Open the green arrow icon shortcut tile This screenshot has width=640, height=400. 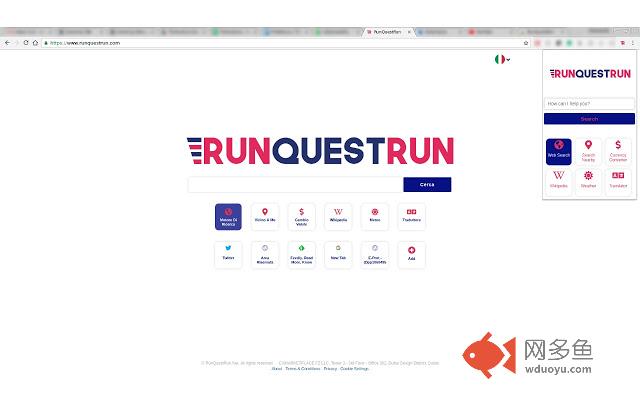(x=301, y=255)
